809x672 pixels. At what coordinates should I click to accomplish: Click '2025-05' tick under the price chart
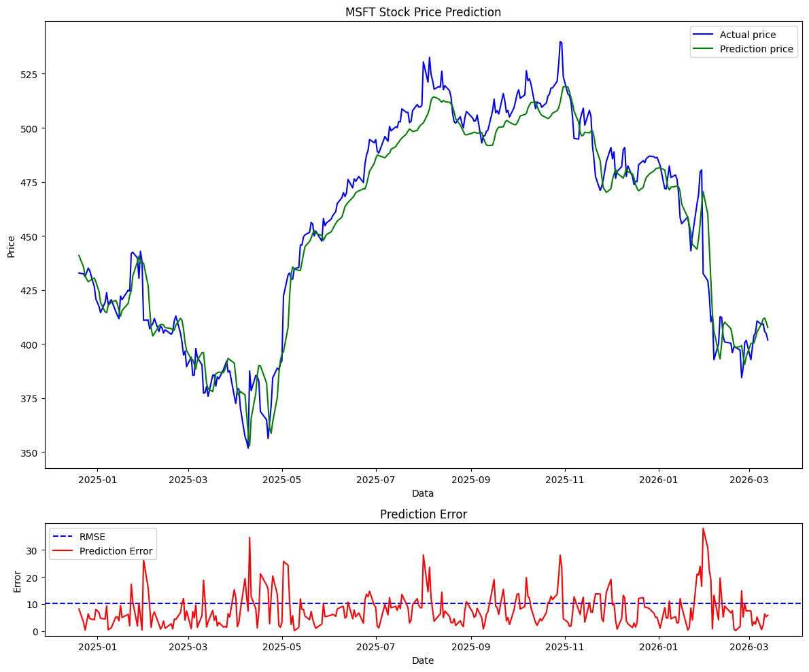[x=282, y=480]
